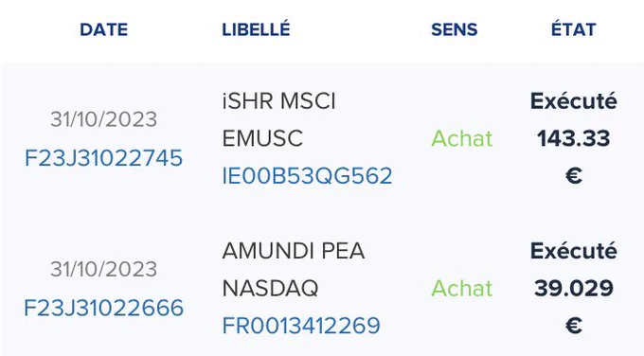Open order reference F23J31022745
This screenshot has width=644, height=356.
[103, 158]
